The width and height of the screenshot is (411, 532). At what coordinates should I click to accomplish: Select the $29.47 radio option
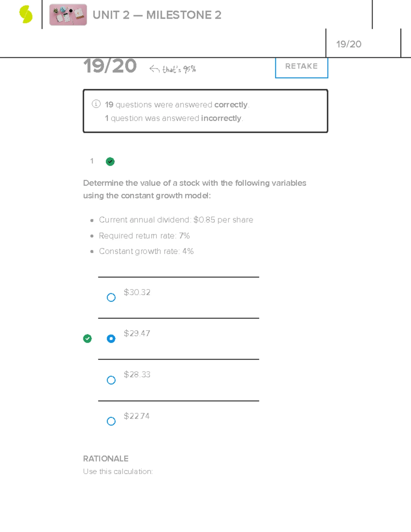click(x=111, y=338)
